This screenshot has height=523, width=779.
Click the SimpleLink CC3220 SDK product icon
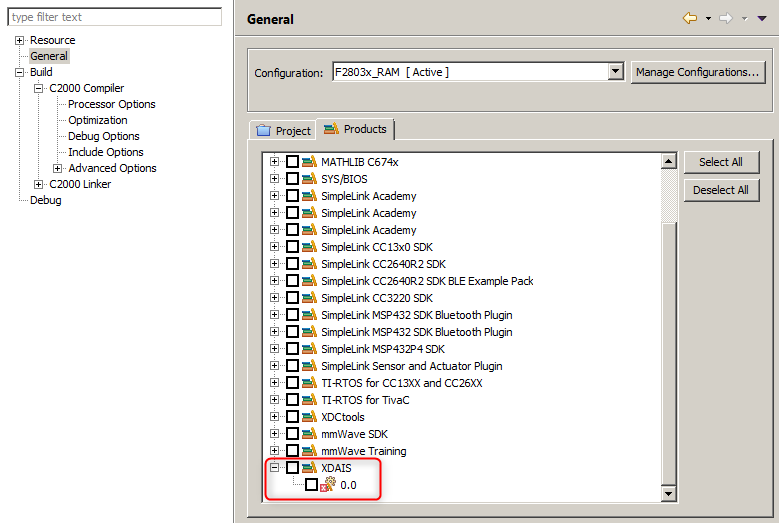(x=309, y=298)
